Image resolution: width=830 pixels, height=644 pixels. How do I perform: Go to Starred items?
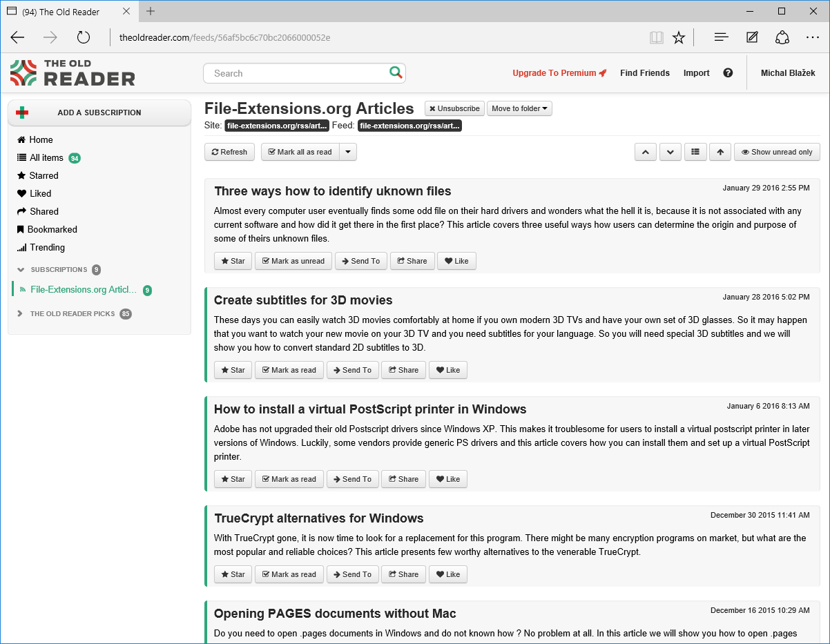click(x=41, y=175)
